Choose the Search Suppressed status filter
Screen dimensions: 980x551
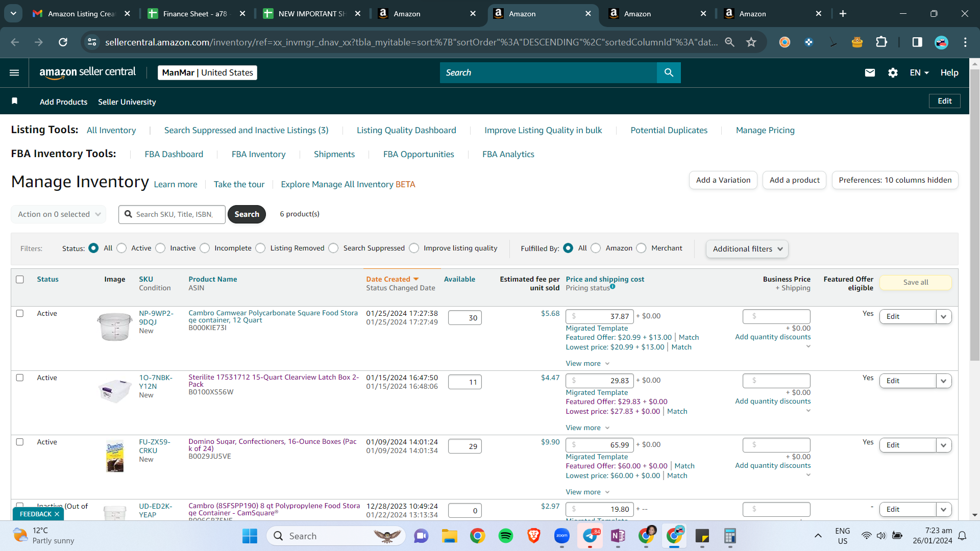click(333, 248)
